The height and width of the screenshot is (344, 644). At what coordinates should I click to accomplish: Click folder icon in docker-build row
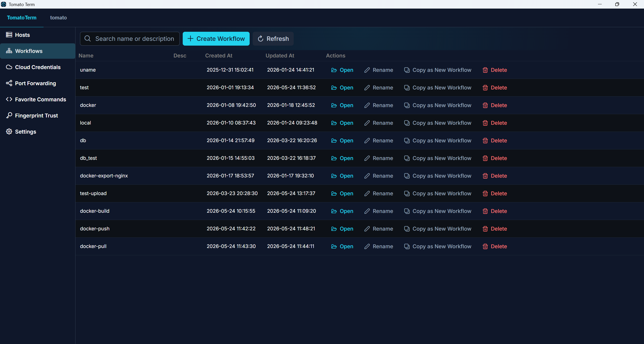coord(334,211)
